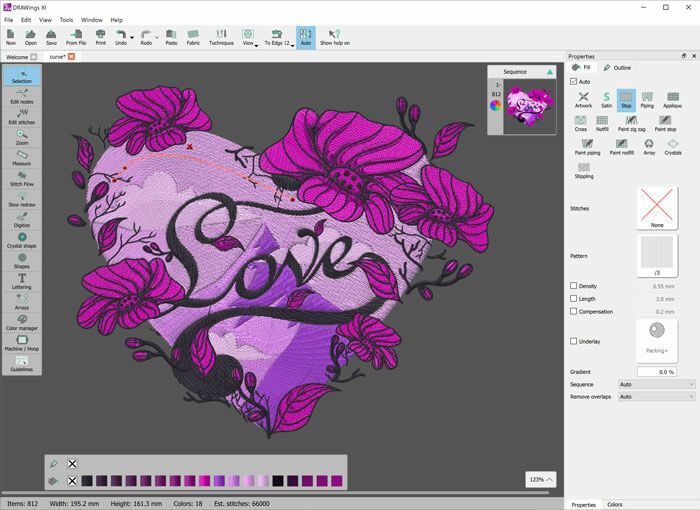700x510 pixels.
Task: Open the Guidelines tool
Action: [x=21, y=363]
